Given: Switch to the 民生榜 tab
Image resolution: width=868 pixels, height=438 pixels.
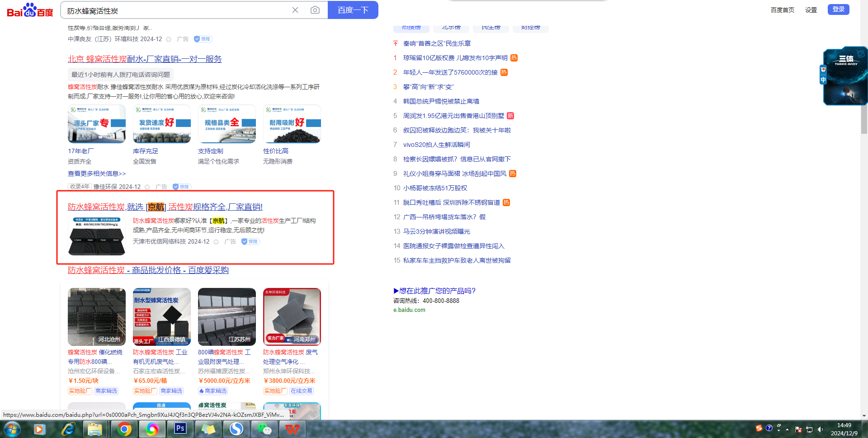Looking at the screenshot, I should point(491,28).
